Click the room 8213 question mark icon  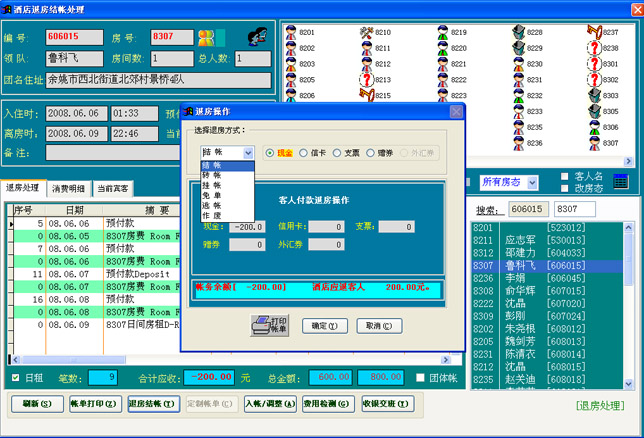click(x=366, y=80)
